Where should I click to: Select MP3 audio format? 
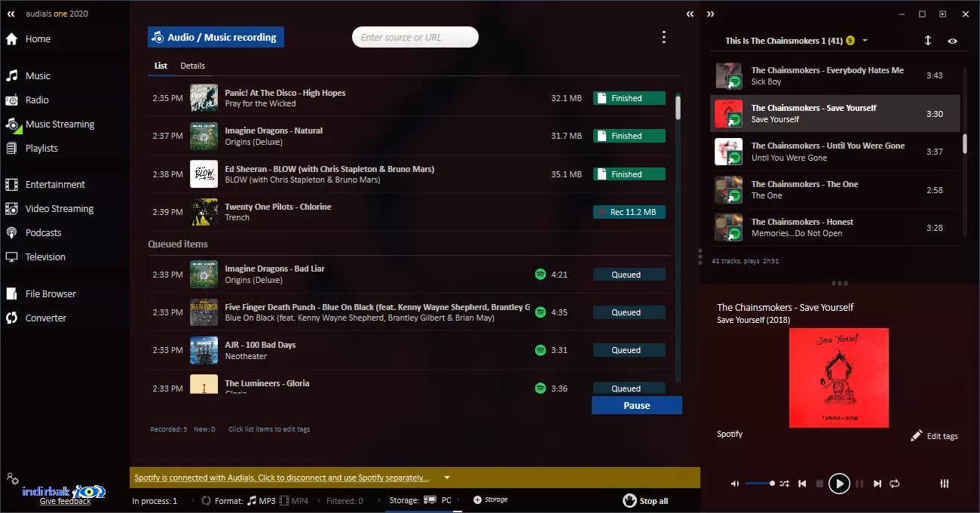(x=261, y=500)
